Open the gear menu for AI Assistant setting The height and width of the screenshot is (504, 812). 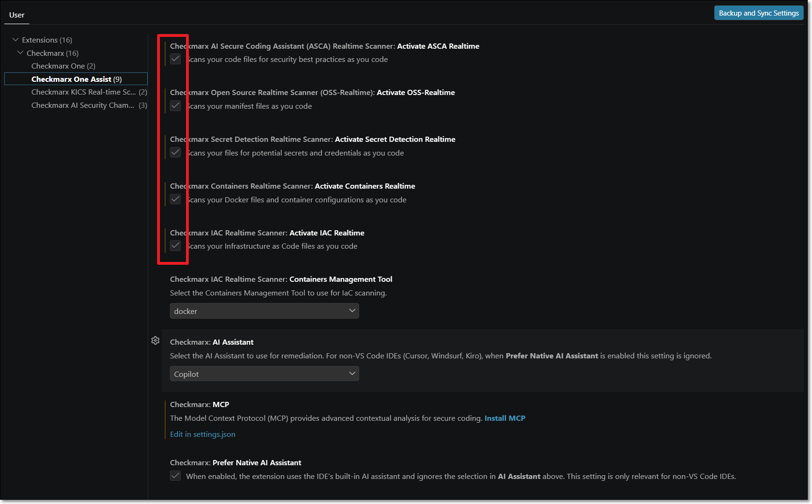click(x=155, y=340)
